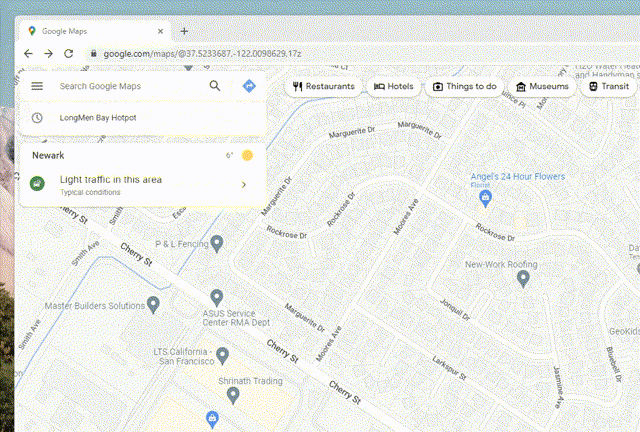
Task: Select the New-Work Roofing map pin
Action: [523, 278]
